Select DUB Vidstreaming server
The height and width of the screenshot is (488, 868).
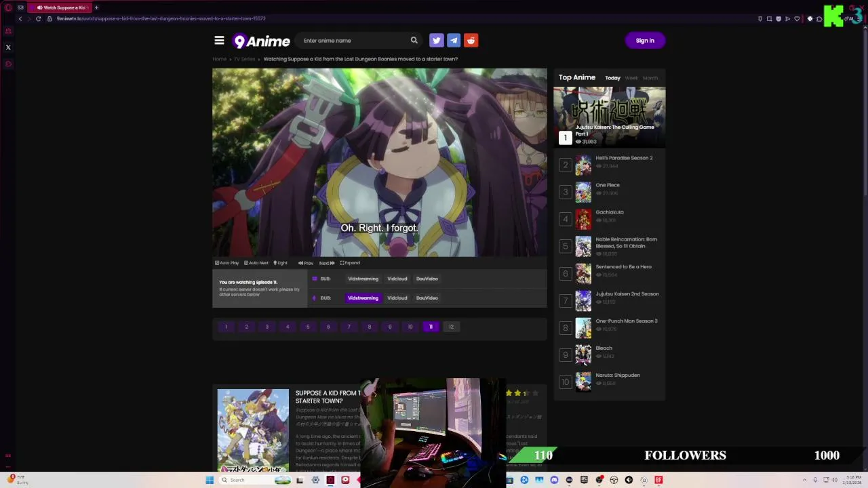click(363, 298)
